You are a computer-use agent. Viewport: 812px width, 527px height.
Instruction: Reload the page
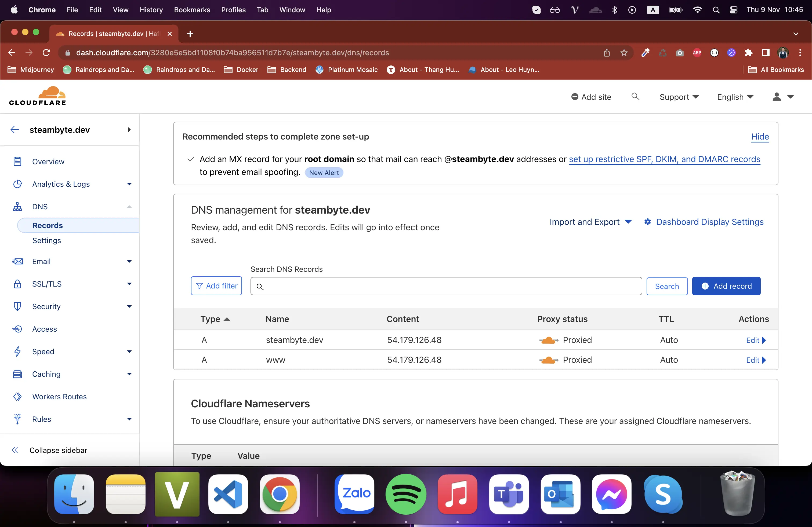[46, 53]
